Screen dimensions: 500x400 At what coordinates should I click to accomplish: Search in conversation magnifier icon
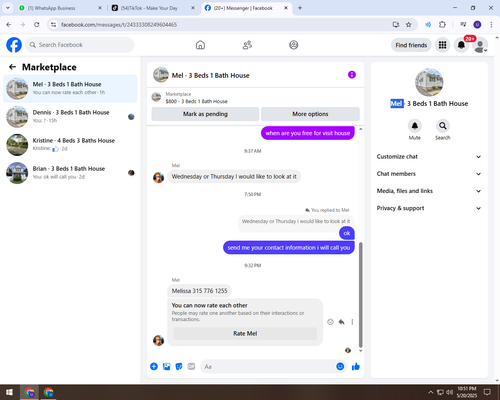click(x=443, y=126)
